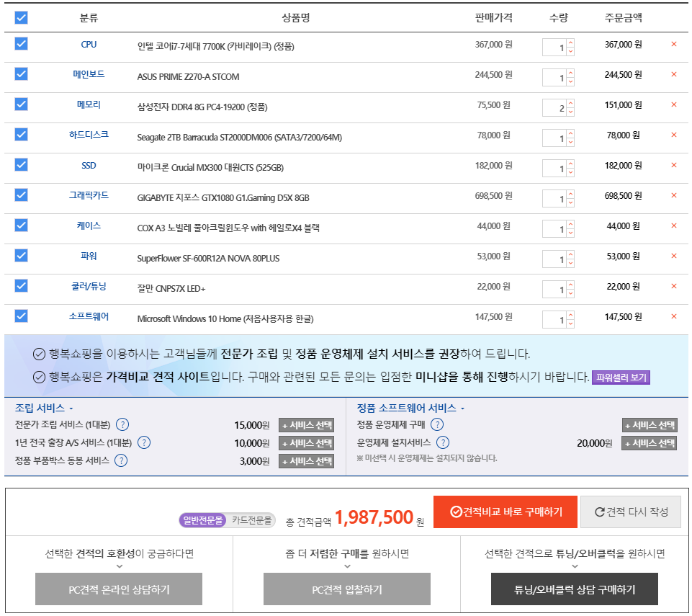Focus the 메모리 quantity input field
692x616 pixels.
click(x=554, y=108)
